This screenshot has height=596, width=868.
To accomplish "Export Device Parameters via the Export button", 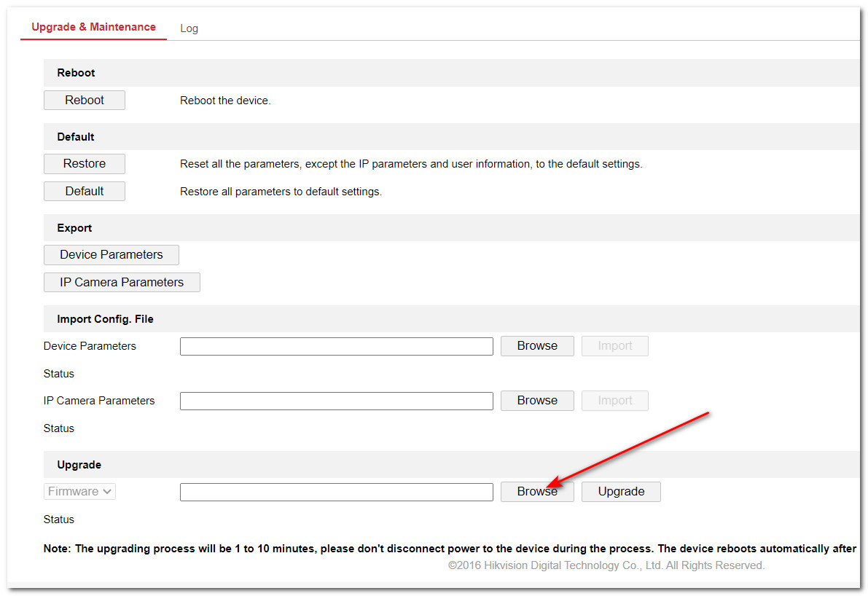I will [112, 255].
